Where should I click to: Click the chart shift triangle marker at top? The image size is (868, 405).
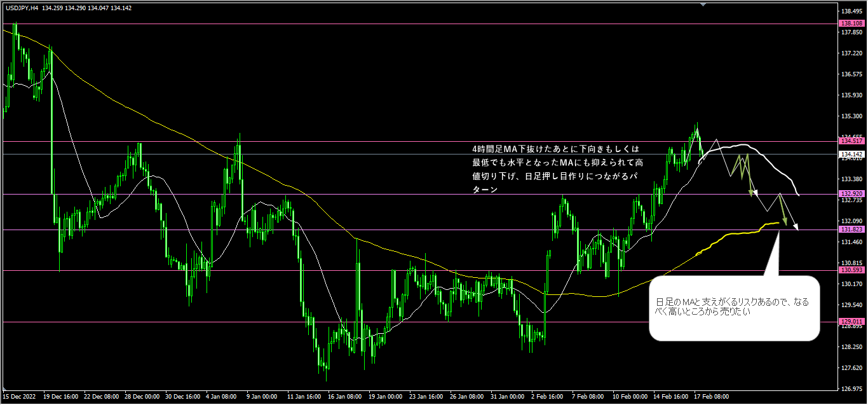point(702,3)
